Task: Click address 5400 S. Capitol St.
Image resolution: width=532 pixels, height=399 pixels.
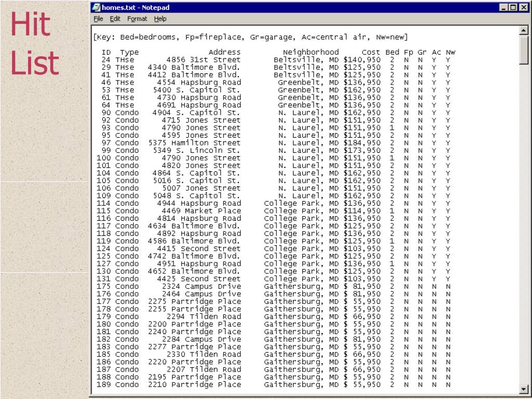Action: click(196, 90)
